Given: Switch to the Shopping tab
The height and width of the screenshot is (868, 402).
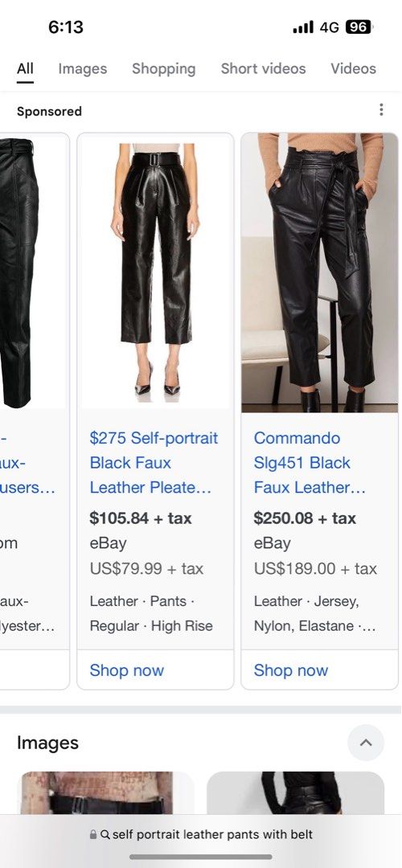Looking at the screenshot, I should (163, 68).
